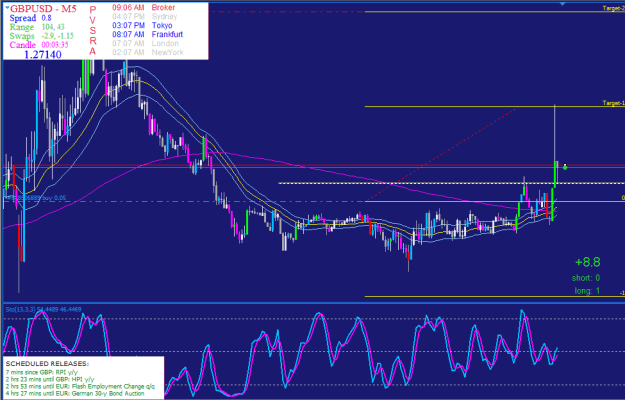Select the 'buy 0.05' order label
625x400 pixels.
(x=52, y=198)
